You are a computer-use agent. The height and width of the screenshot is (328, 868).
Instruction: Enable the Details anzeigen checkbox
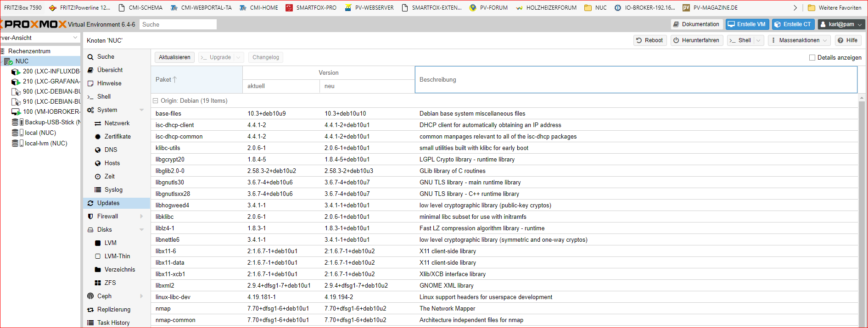pyautogui.click(x=812, y=58)
